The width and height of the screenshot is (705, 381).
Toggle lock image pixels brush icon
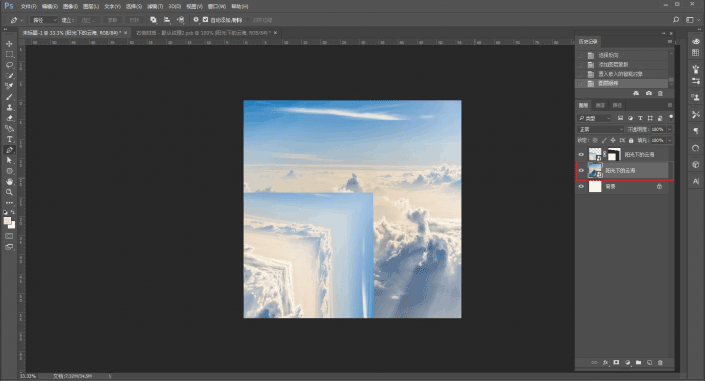[x=604, y=140]
